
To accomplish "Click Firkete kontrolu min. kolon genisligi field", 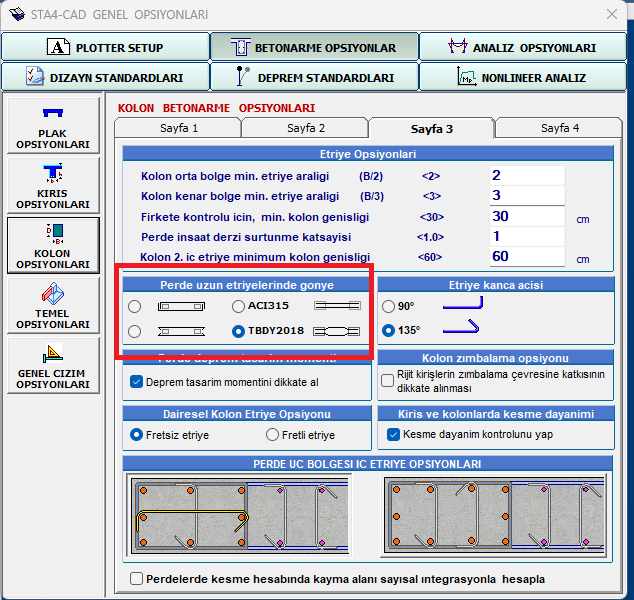I will (527, 216).
